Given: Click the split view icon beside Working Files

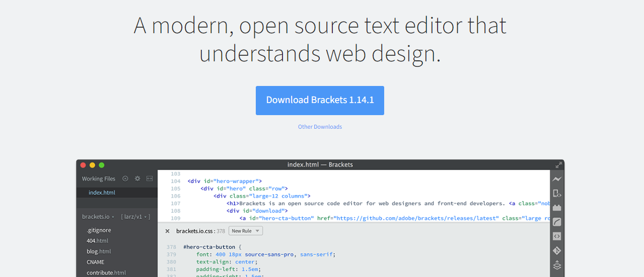Looking at the screenshot, I should pos(150,178).
